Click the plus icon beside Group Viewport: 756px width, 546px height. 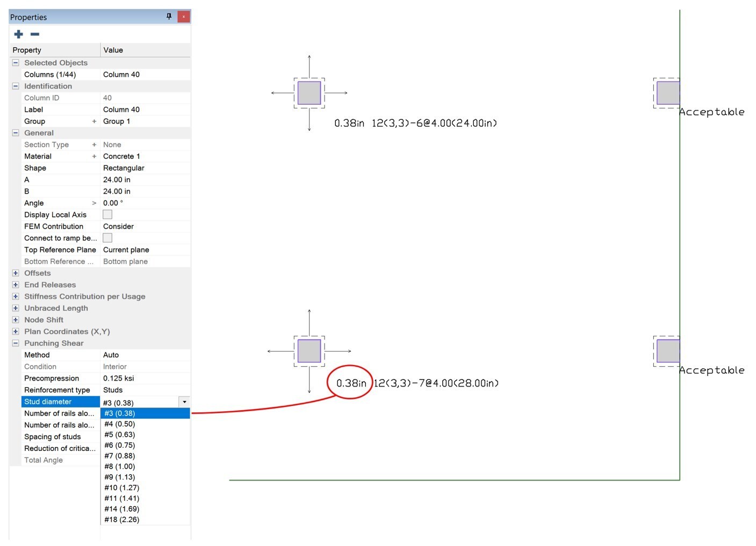pos(94,121)
